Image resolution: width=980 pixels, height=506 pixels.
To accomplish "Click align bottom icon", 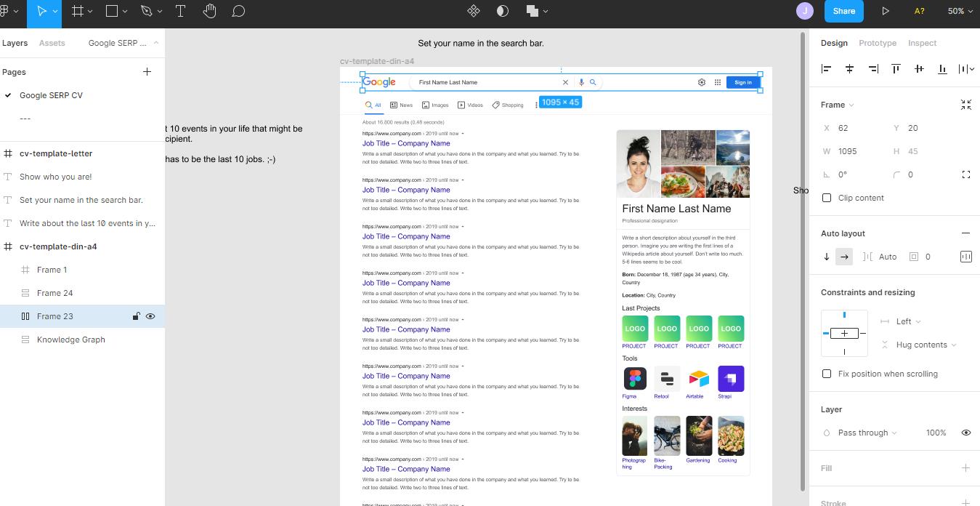I will coord(942,68).
